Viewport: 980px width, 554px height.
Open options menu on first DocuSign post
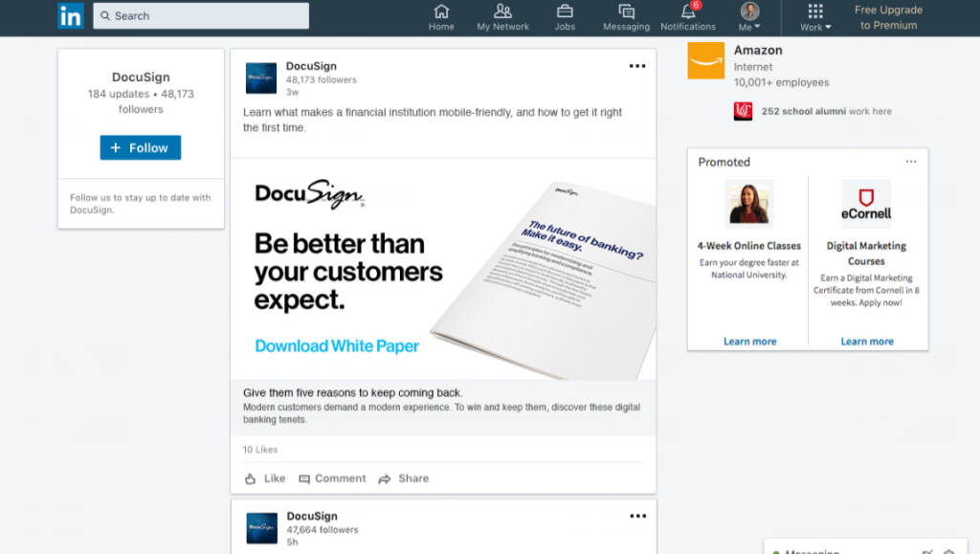point(637,66)
